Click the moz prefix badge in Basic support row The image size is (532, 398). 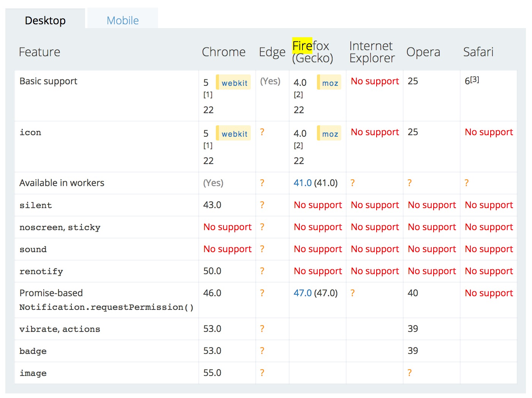tap(329, 83)
